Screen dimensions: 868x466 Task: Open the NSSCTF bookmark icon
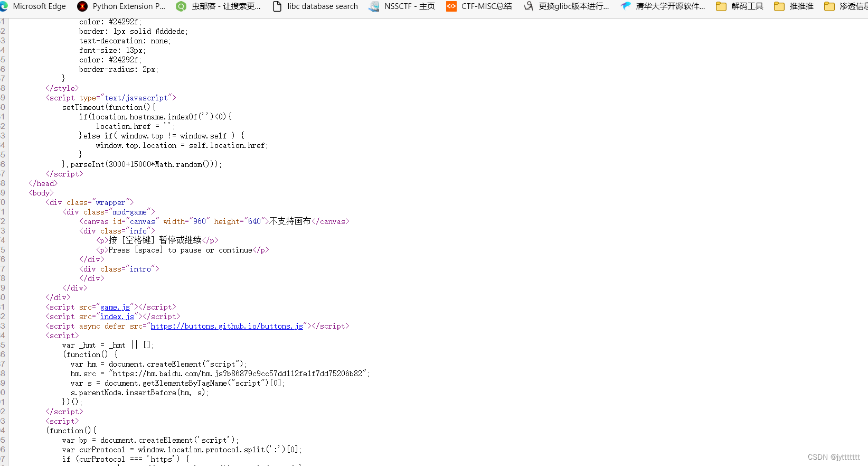(374, 6)
